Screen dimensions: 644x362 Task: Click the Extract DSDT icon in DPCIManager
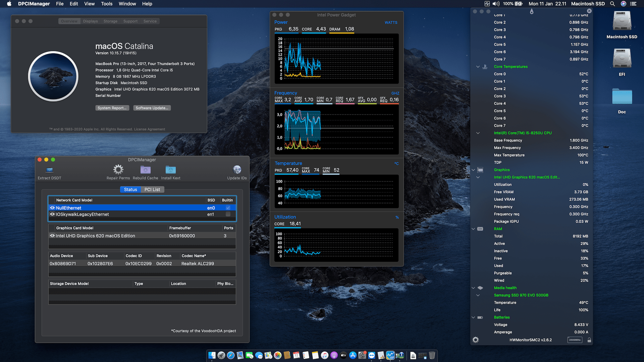pos(49,171)
